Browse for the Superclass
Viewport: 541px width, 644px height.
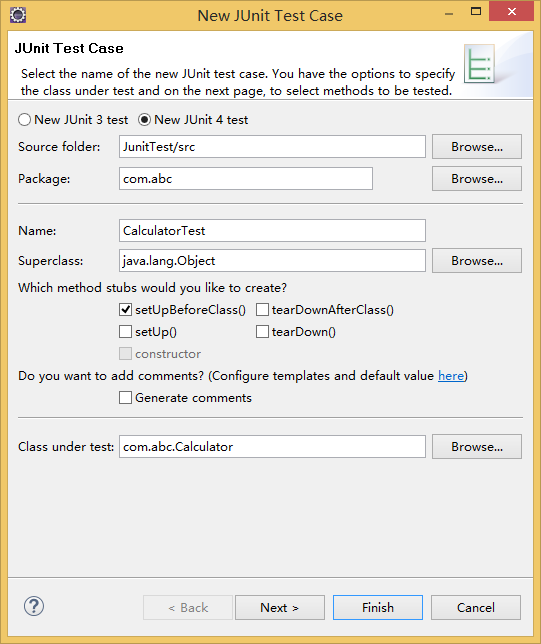coord(477,260)
